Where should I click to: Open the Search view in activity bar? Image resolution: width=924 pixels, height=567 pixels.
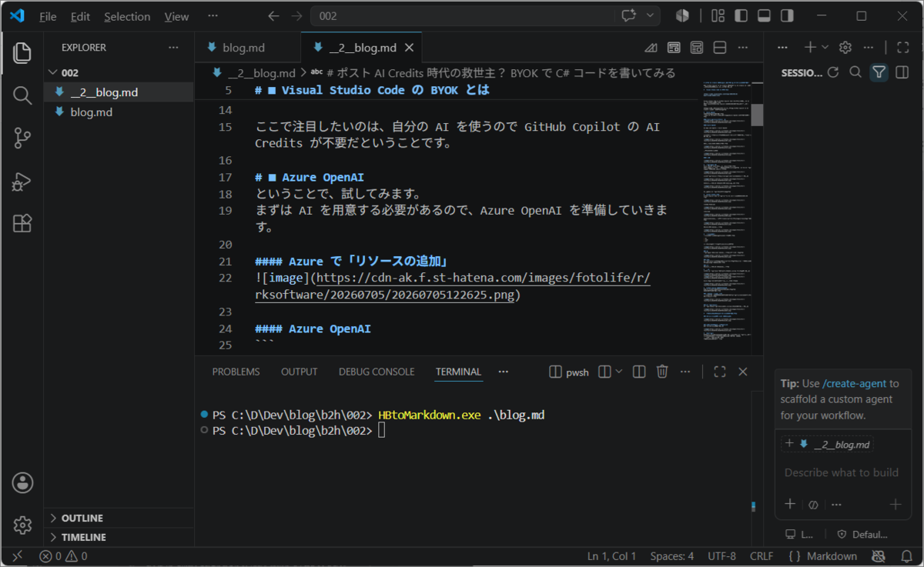[22, 95]
